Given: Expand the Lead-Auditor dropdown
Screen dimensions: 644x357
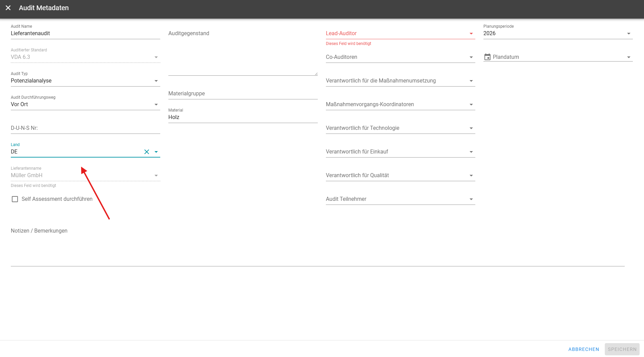Looking at the screenshot, I should (x=471, y=33).
